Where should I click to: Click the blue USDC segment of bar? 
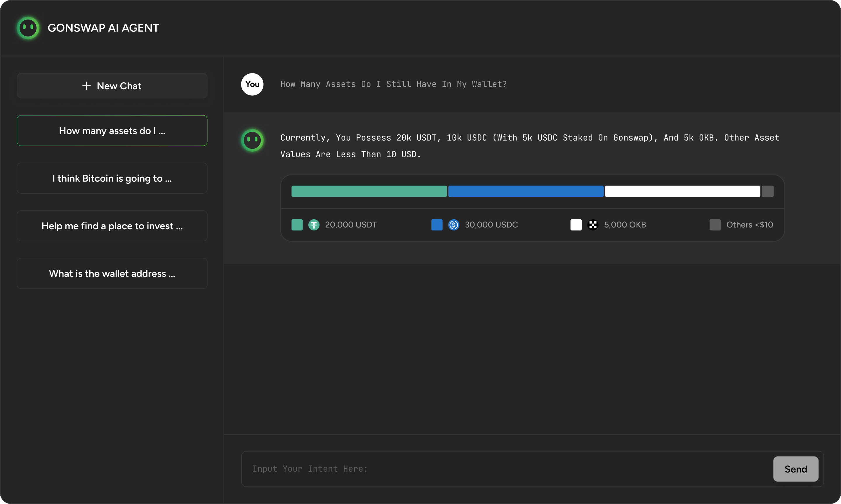point(526,191)
